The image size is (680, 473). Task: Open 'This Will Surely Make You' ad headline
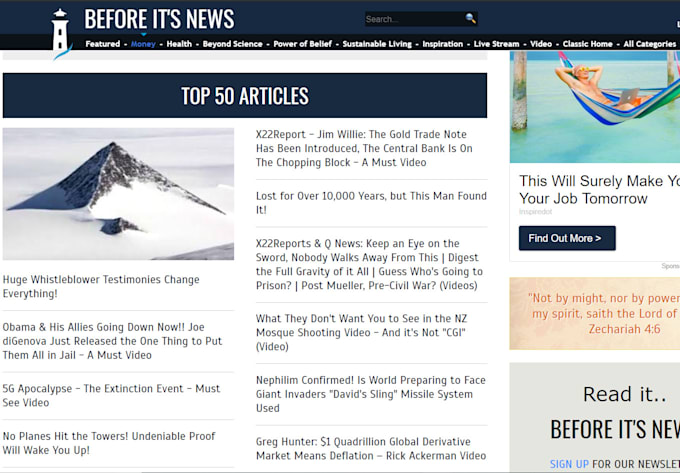[x=599, y=189]
